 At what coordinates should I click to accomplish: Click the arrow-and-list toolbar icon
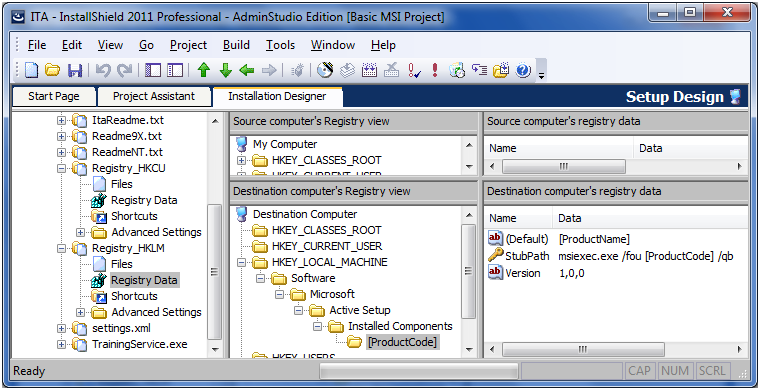pyautogui.click(x=479, y=71)
